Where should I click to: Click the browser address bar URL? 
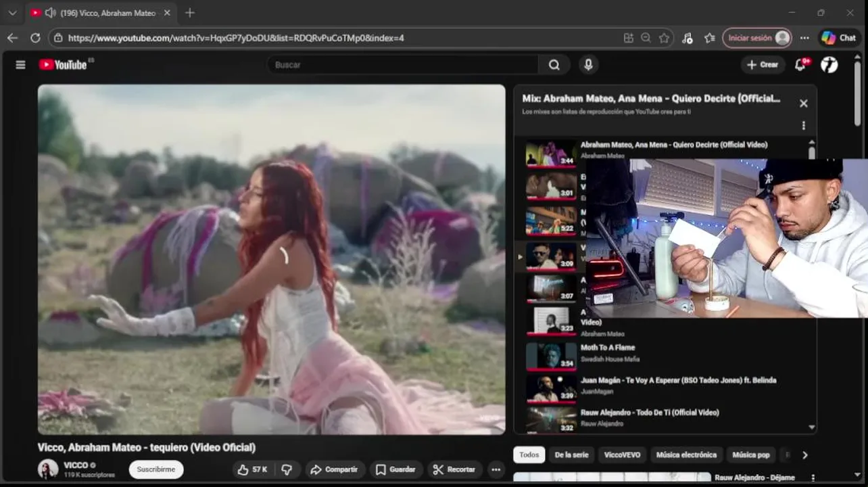pos(236,38)
